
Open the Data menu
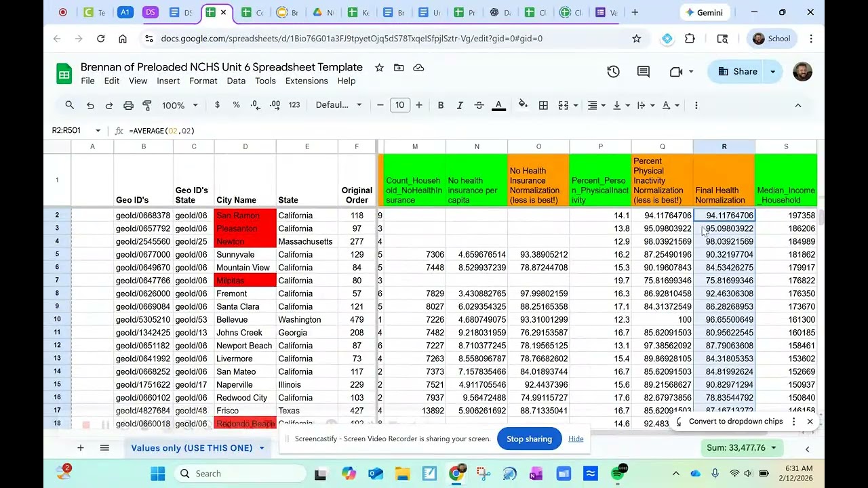(x=236, y=81)
